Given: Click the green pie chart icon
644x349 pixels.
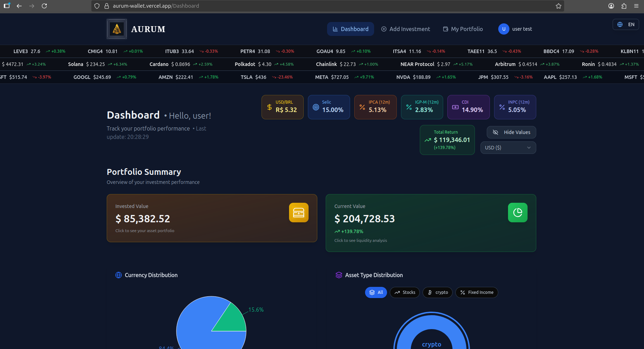Looking at the screenshot, I should [x=517, y=213].
